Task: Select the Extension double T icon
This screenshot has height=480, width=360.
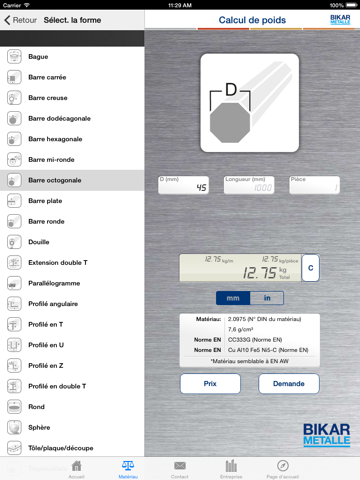Action: click(x=14, y=263)
